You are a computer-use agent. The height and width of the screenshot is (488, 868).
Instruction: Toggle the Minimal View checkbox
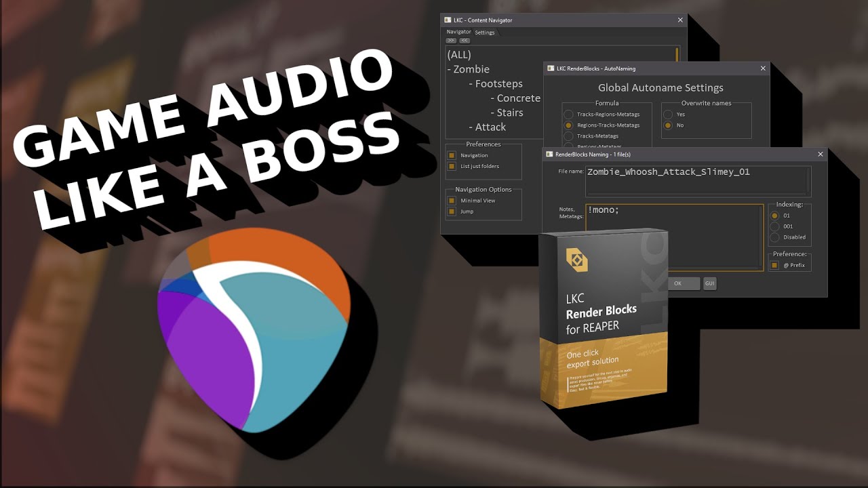click(x=452, y=201)
